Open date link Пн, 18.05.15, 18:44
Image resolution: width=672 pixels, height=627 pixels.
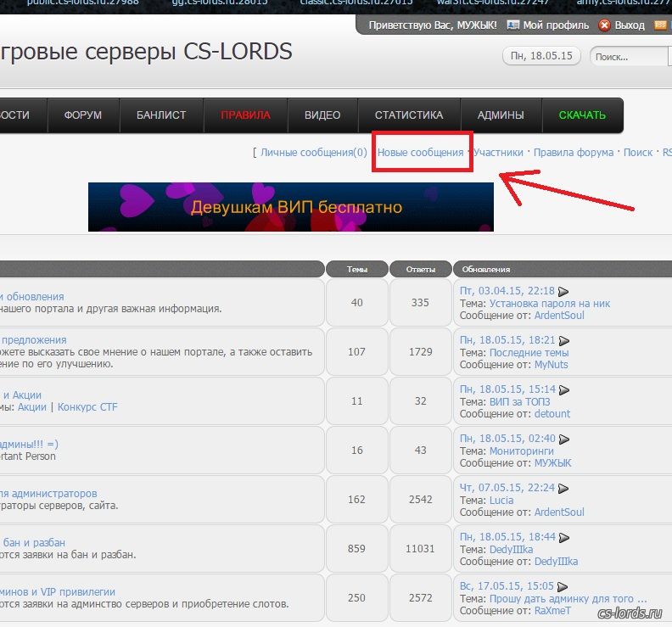507,537
